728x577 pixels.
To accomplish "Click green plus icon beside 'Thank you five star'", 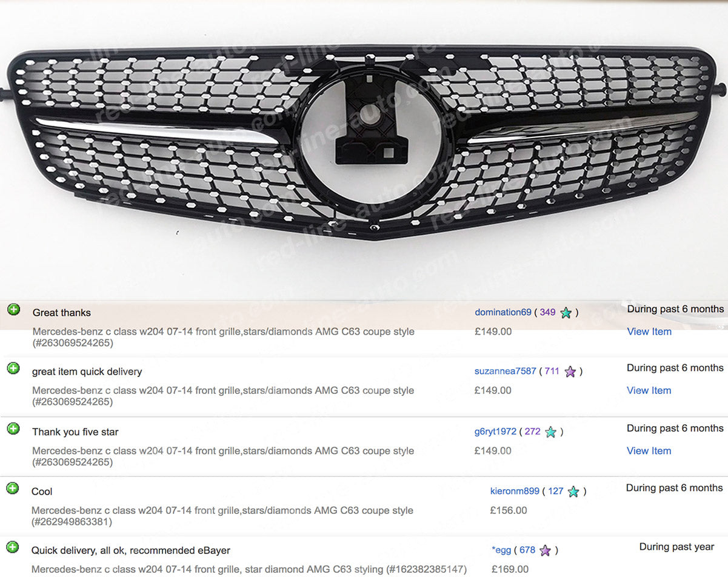I will 13,429.
